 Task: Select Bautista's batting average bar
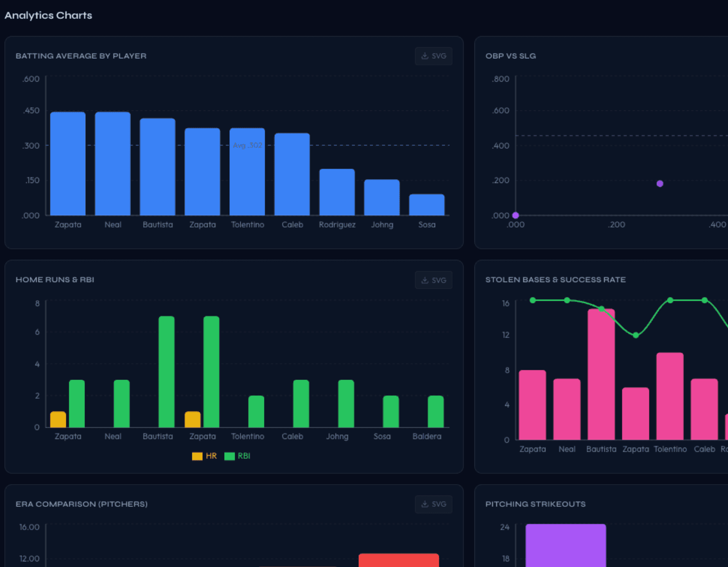pos(158,166)
